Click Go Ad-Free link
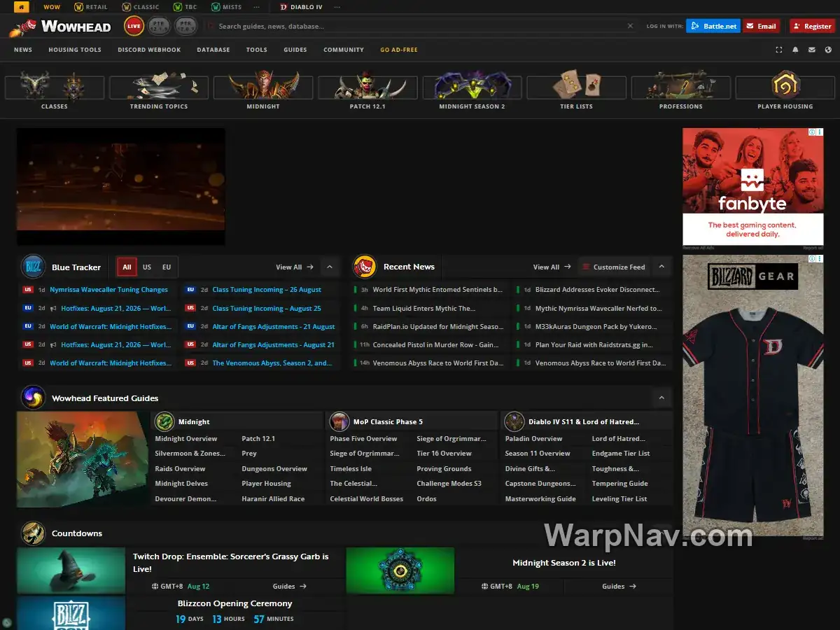840x630 pixels. [x=399, y=50]
